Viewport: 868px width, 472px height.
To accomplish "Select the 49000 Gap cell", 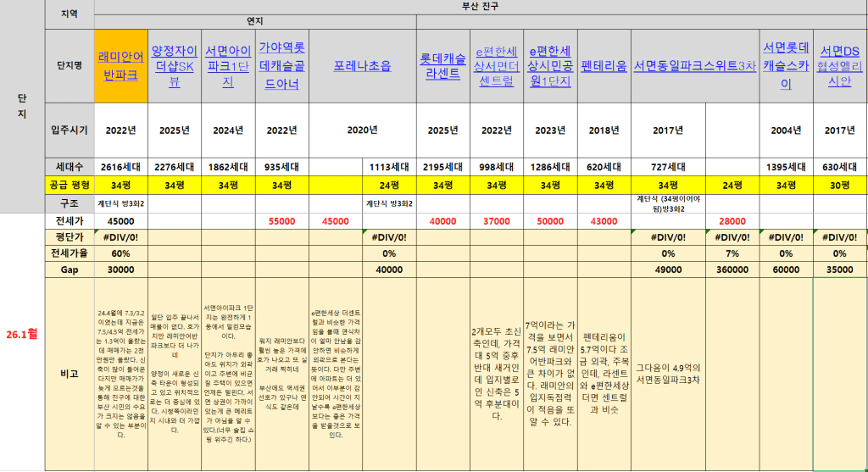I will pos(668,269).
